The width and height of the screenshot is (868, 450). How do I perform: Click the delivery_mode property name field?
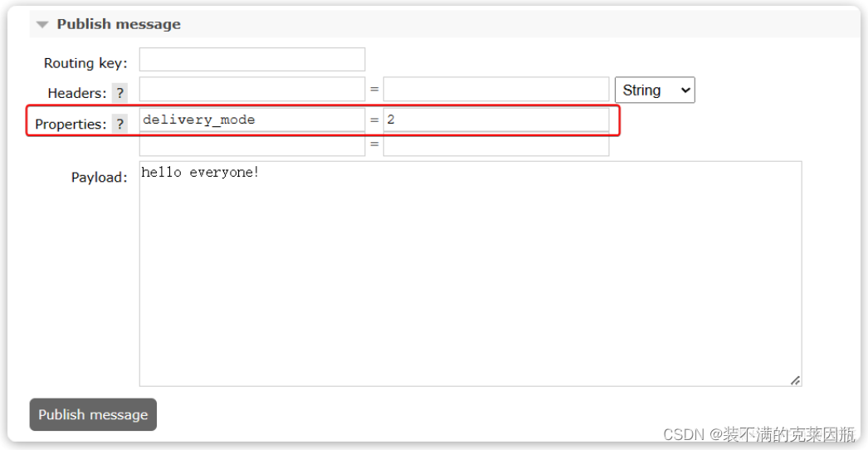coord(251,120)
